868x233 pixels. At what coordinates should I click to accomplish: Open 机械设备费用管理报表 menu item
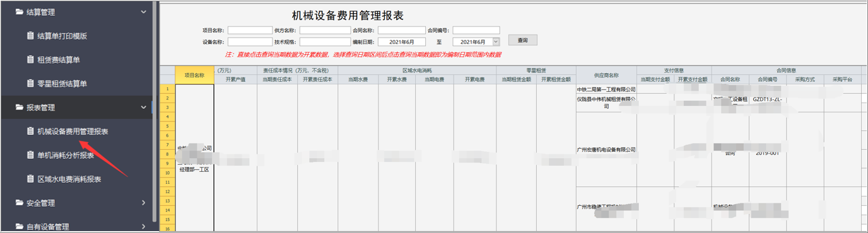coord(73,132)
